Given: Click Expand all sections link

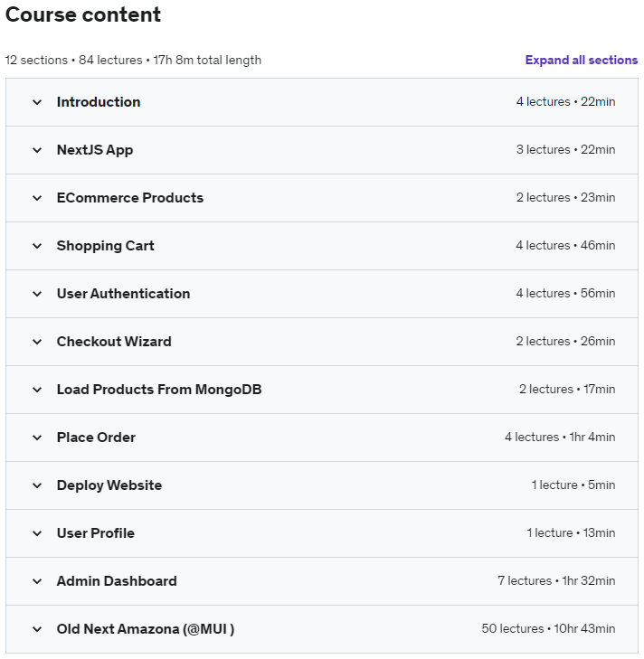Looking at the screenshot, I should click(x=582, y=60).
